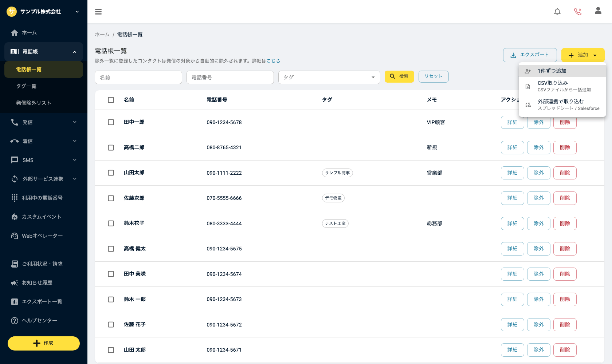Click the external integration icon in menu
Viewport: 612px width, 364px height.
click(528, 105)
